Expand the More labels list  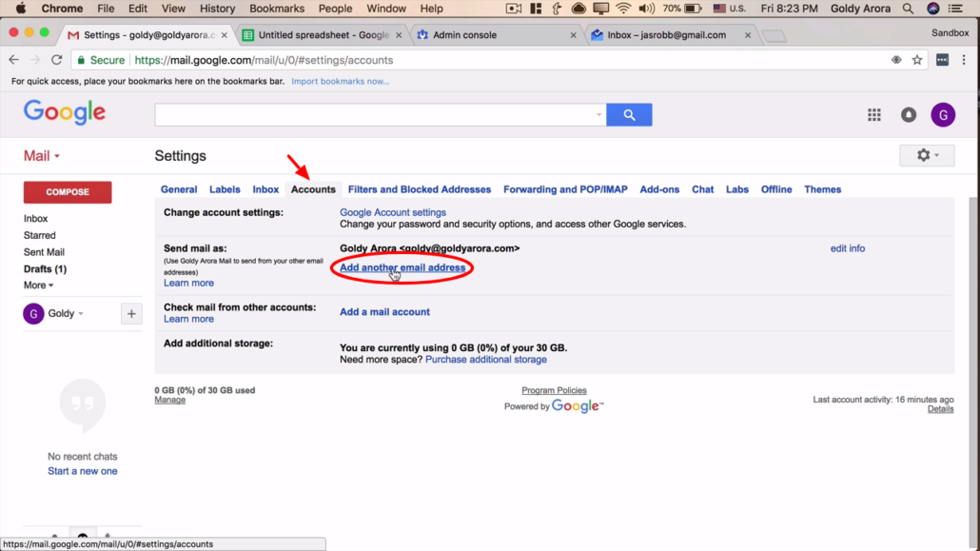coord(38,285)
